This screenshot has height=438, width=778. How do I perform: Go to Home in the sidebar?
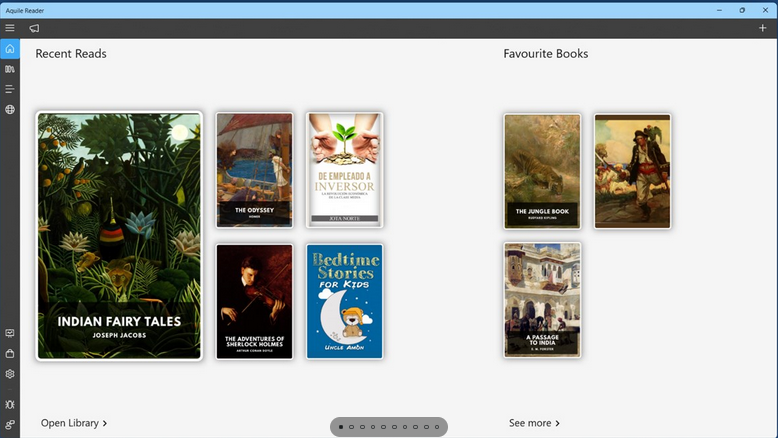[10, 49]
